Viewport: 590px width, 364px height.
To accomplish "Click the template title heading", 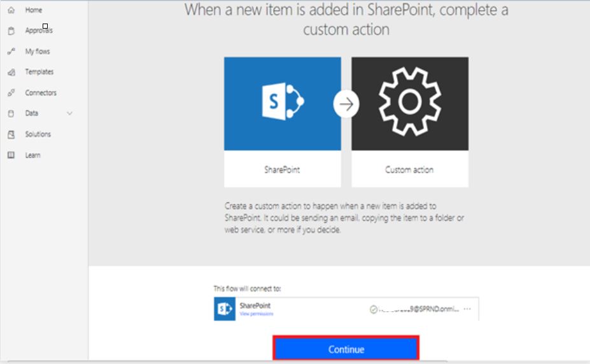I will 346,20.
